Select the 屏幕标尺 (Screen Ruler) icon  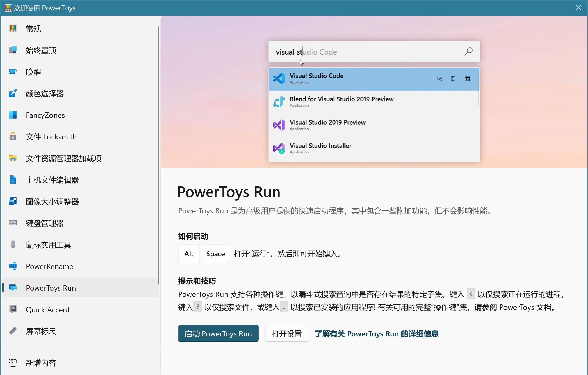click(13, 331)
